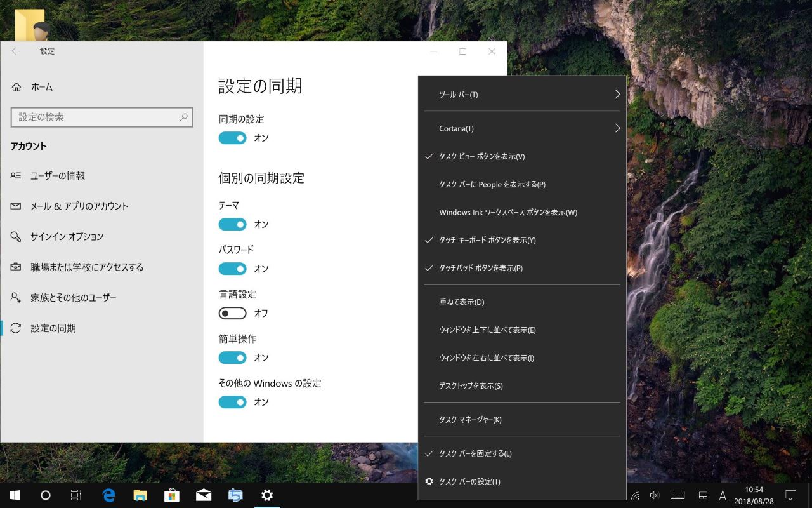Select 設定の同期 in the sidebar
Image resolution: width=812 pixels, height=508 pixels.
point(101,328)
